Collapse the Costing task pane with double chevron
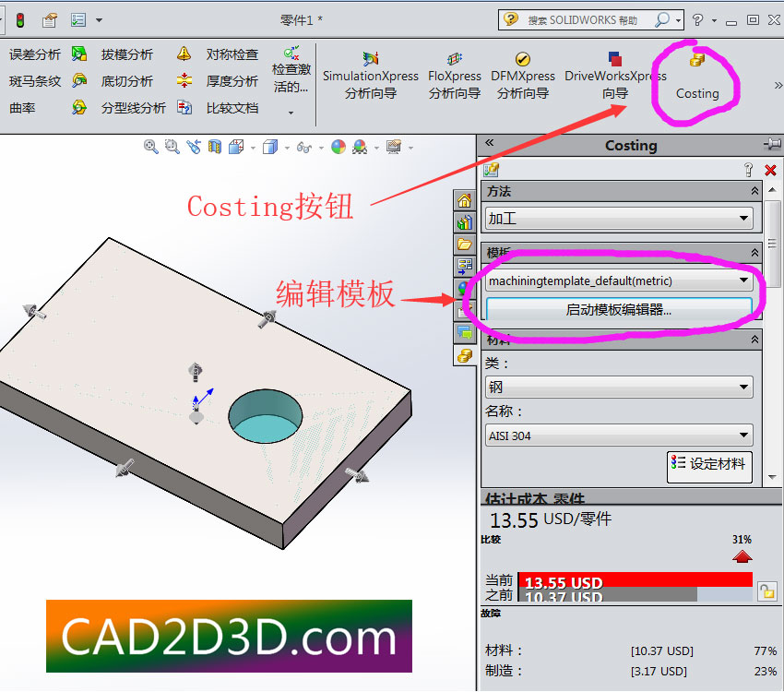Screen dimensions: 784x692 pyautogui.click(x=490, y=143)
